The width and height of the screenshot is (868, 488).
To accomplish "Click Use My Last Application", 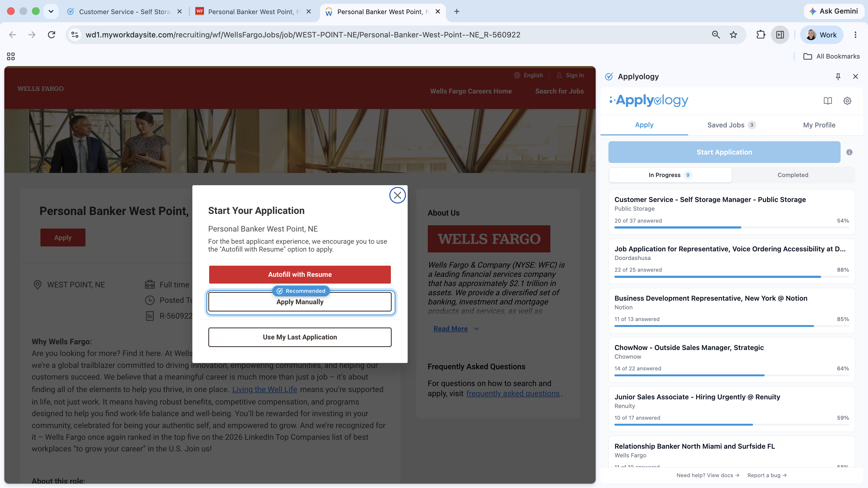I will pos(299,337).
